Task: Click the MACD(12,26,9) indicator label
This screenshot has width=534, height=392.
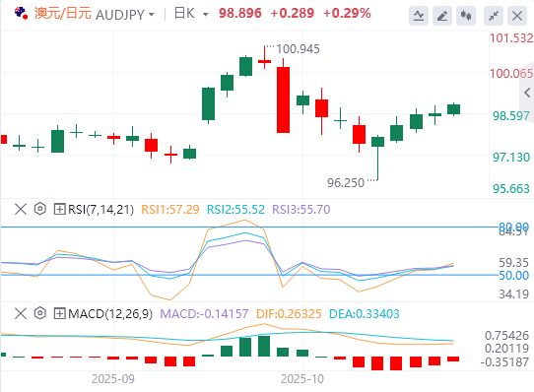Action: coord(110,314)
